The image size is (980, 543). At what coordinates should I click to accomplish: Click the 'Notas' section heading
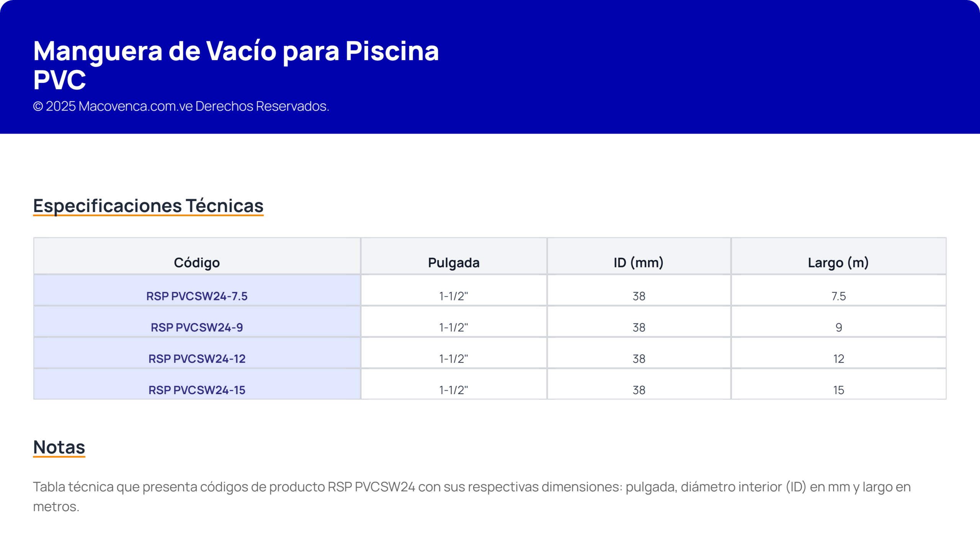[59, 447]
